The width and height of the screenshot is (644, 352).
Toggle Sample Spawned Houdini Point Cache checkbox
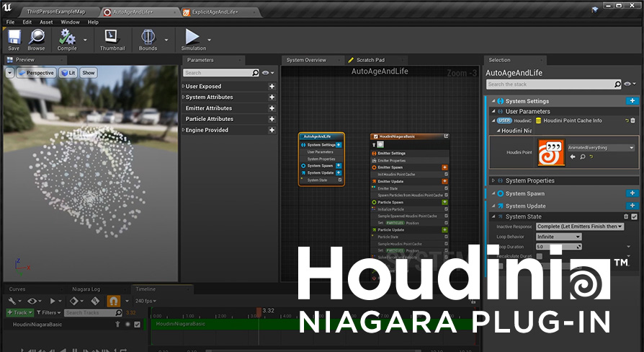point(446,216)
